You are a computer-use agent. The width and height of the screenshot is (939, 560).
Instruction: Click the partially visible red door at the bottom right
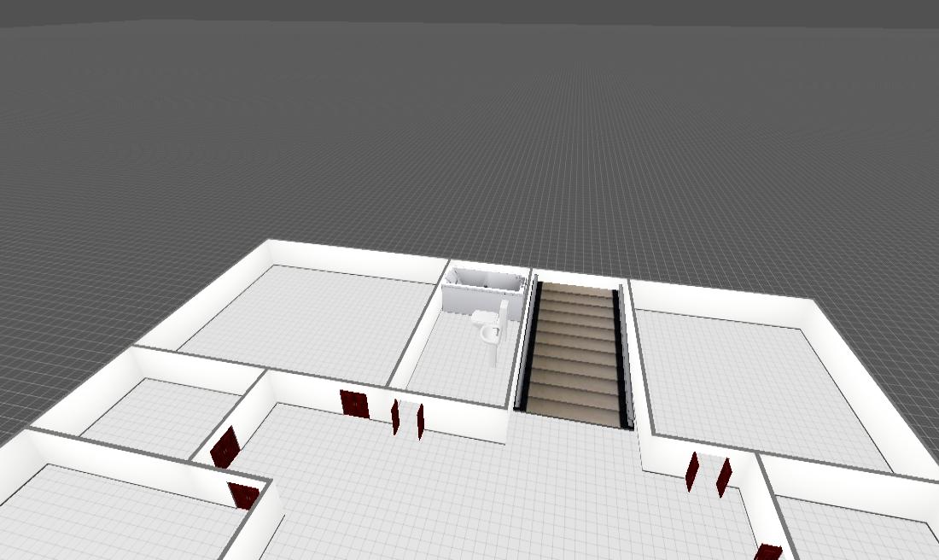click(767, 552)
